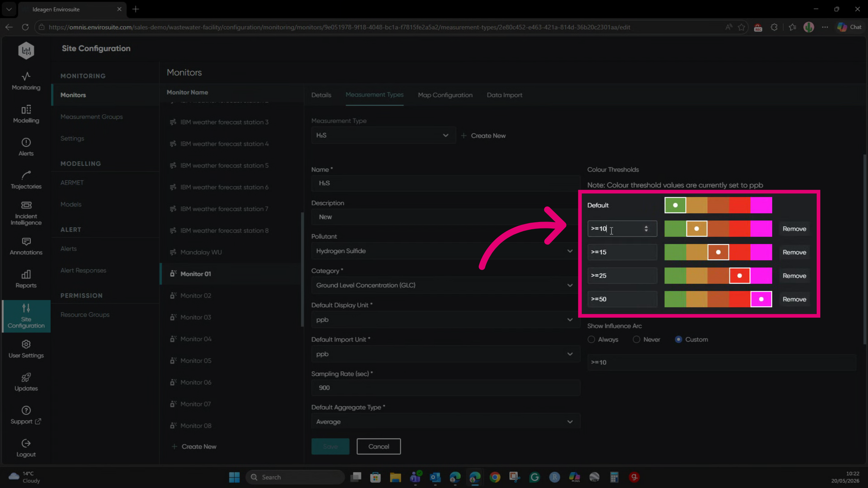This screenshot has height=488, width=868.
Task: Open the Modelling sidebar icon
Action: click(x=26, y=114)
